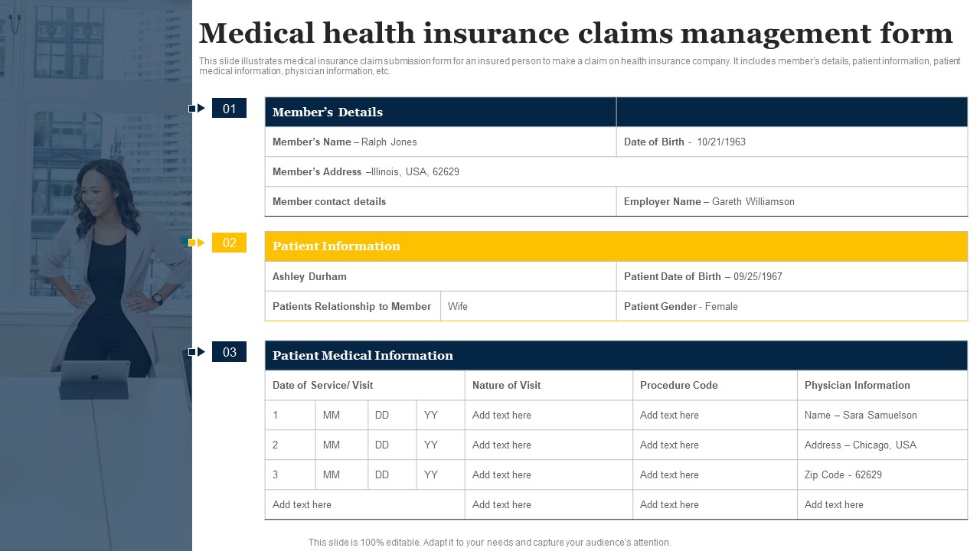The width and height of the screenshot is (980, 551).
Task: Click the Nature of Visit column header
Action: pos(549,385)
